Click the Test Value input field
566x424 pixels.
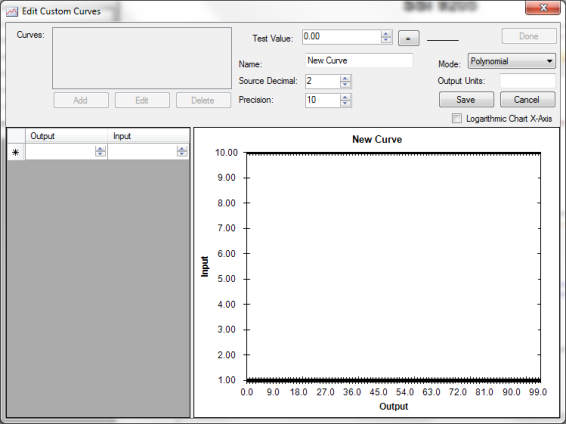[341, 37]
